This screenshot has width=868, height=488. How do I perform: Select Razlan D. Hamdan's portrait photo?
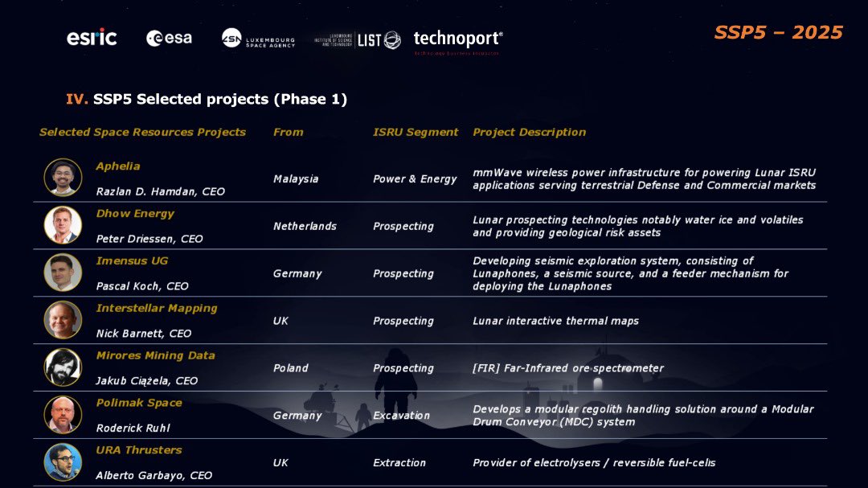(x=63, y=178)
